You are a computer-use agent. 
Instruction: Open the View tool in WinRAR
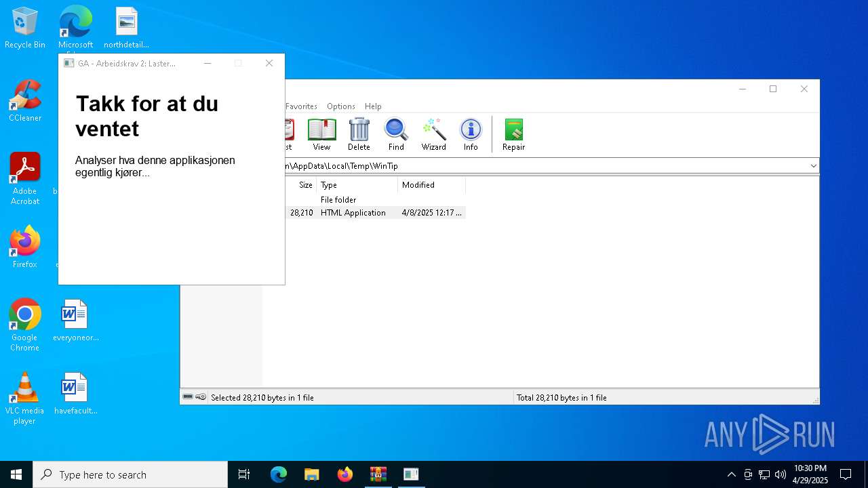[x=321, y=134]
